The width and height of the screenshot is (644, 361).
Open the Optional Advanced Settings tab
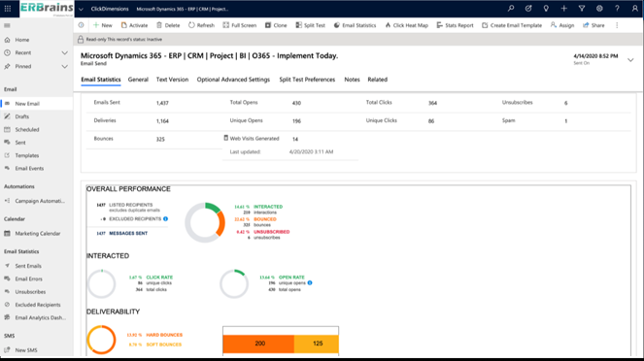(x=233, y=80)
